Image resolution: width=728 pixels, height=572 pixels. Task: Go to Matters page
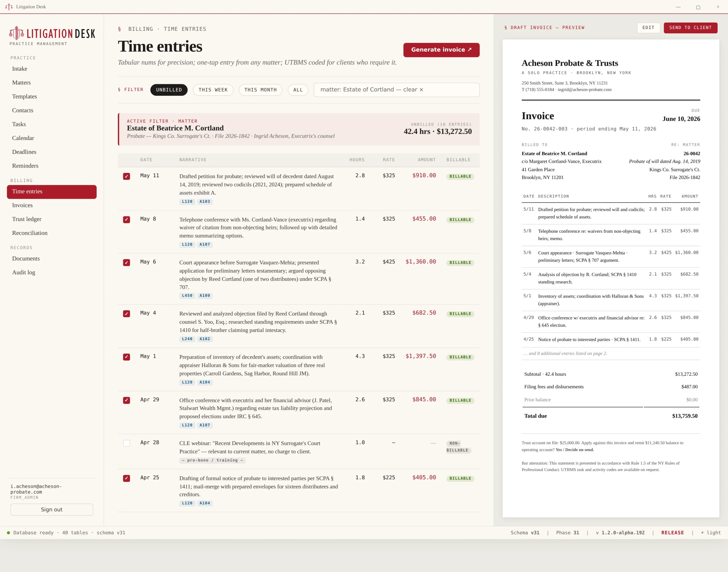(51, 82)
